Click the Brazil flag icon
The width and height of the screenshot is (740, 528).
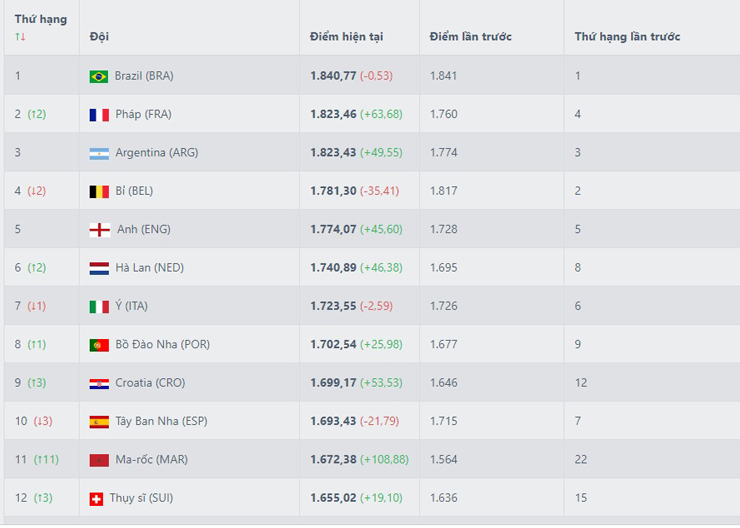pyautogui.click(x=98, y=76)
